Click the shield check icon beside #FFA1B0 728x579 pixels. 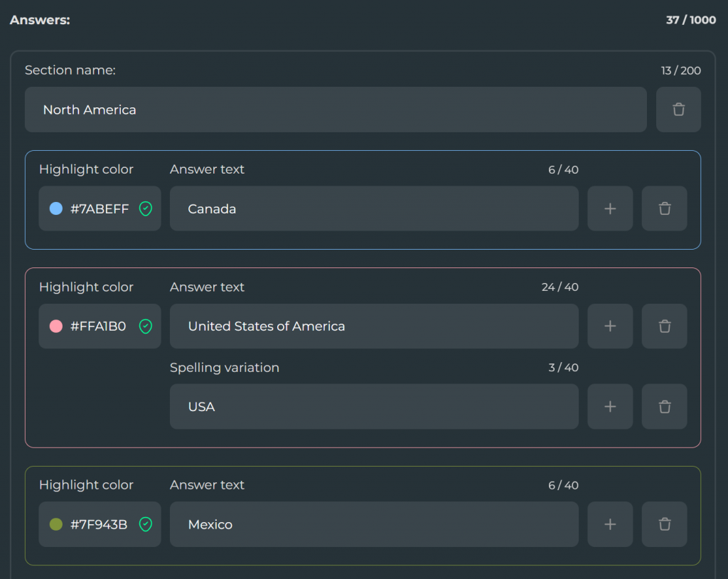click(145, 326)
